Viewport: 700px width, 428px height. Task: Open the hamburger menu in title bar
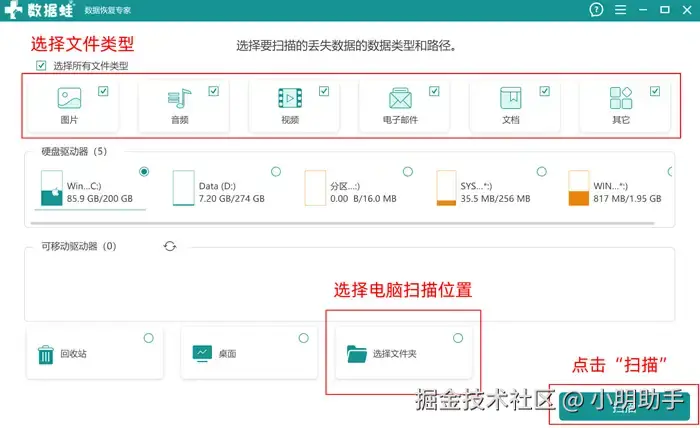pos(620,9)
